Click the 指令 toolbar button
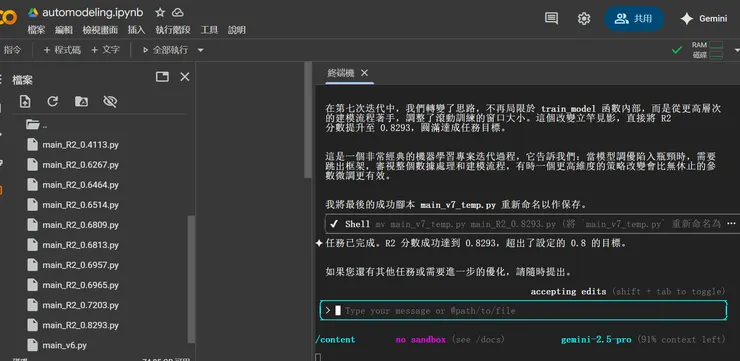 (x=12, y=50)
